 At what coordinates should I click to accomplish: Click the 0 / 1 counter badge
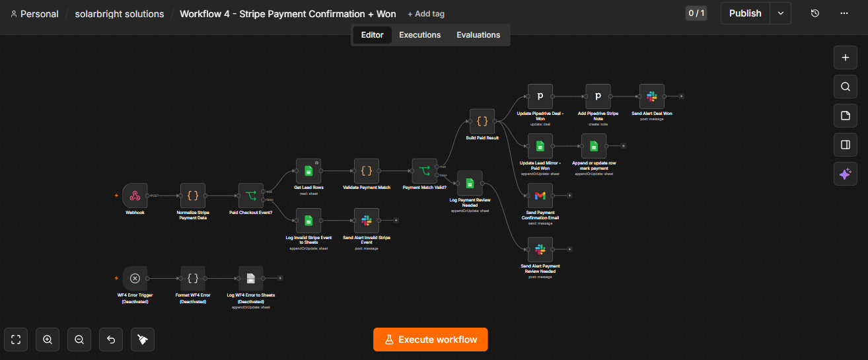pyautogui.click(x=696, y=13)
